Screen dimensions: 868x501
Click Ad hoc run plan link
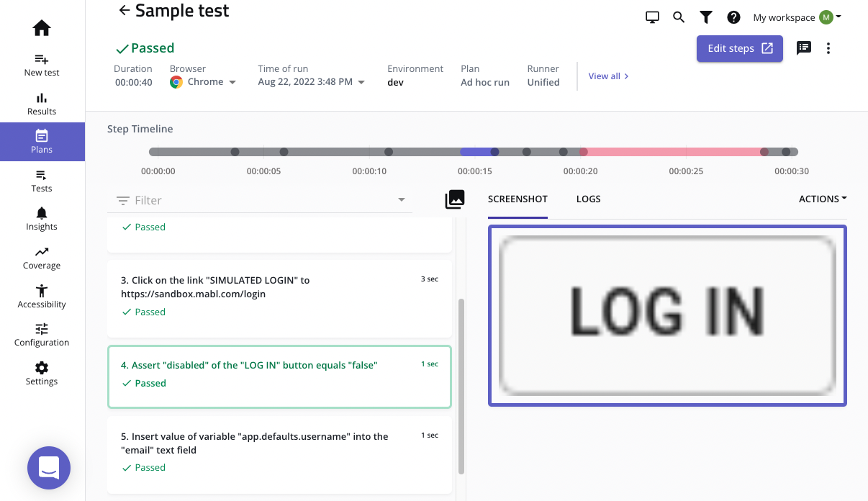pos(485,82)
